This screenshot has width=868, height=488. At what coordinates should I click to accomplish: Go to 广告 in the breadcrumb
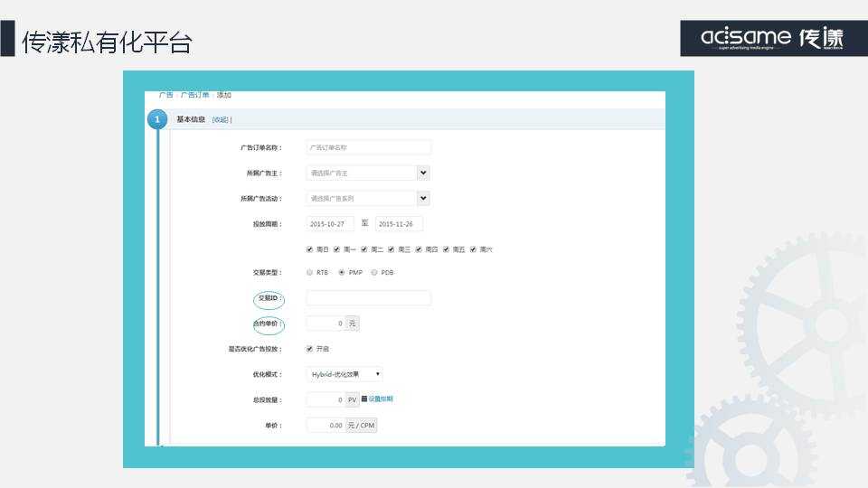point(165,95)
